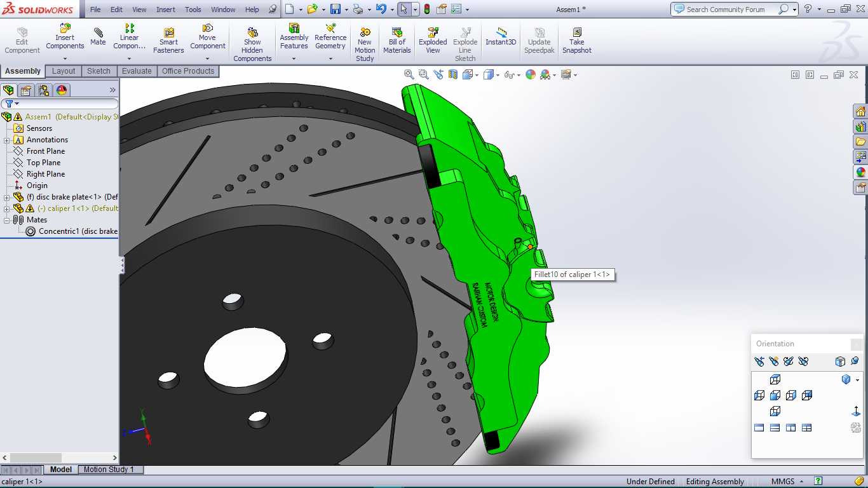This screenshot has width=868, height=488.
Task: Expand the disc brake plate<1> node
Action: (7, 197)
